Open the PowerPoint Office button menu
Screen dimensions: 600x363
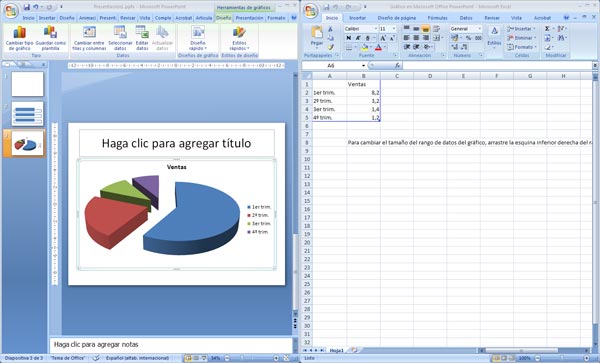pyautogui.click(x=11, y=10)
